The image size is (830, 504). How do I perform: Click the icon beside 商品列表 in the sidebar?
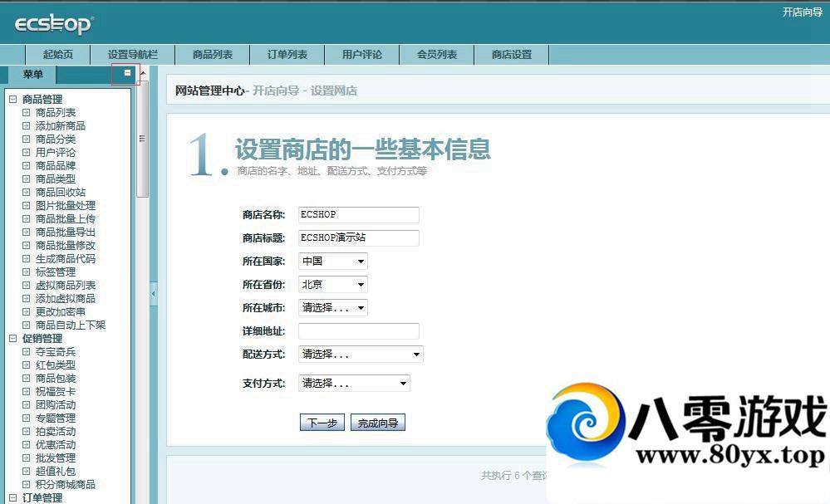tap(27, 113)
